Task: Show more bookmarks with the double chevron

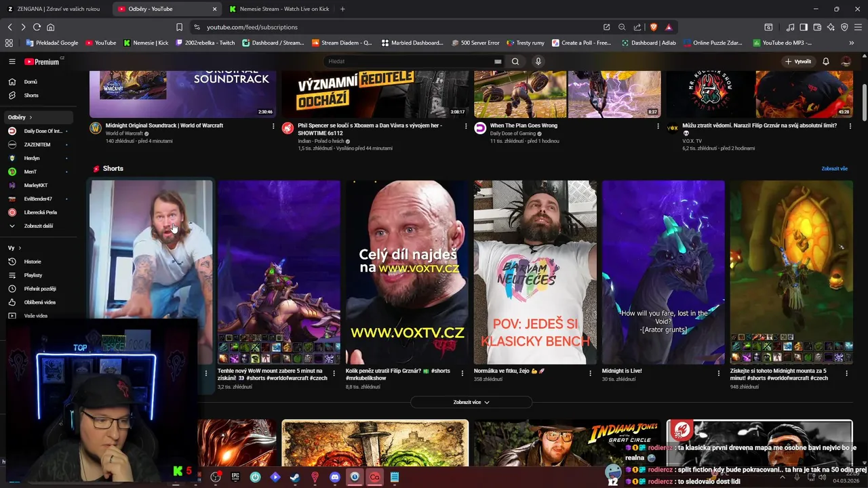Action: [852, 43]
